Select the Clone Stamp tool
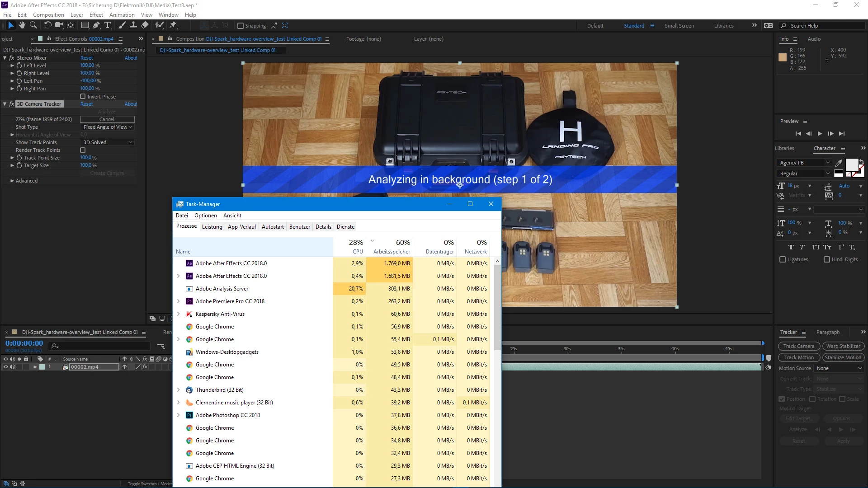868x488 pixels. [x=133, y=25]
